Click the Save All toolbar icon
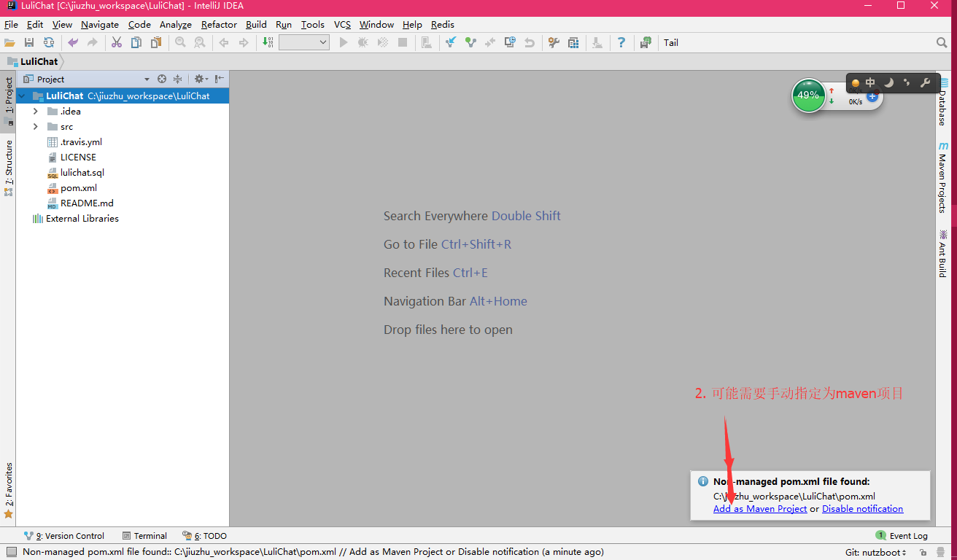957x560 pixels. pos(29,43)
